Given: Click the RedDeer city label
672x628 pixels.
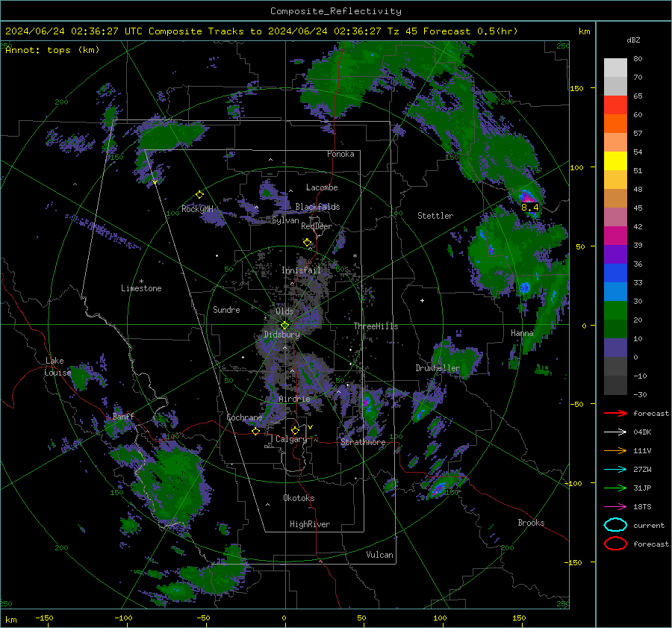Looking at the screenshot, I should point(317,226).
